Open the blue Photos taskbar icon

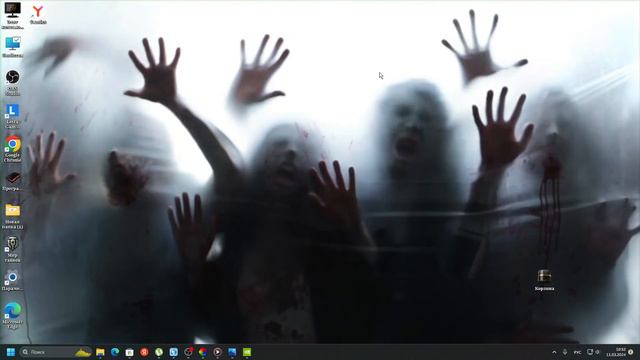(232, 352)
